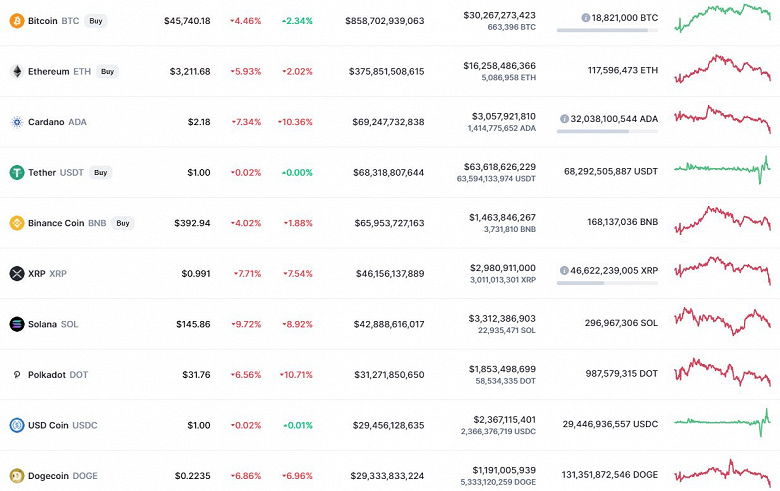
Task: Click Bitcoin circulating supply progress bar
Action: (607, 31)
